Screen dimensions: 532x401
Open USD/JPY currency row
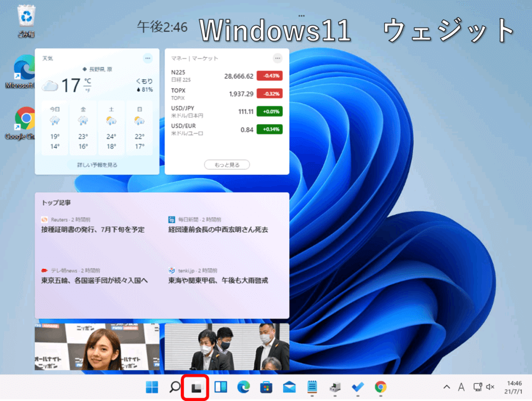[226, 111]
